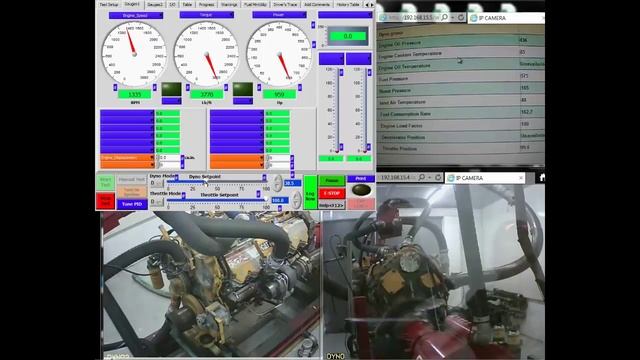
Task: Click the red Stop Test button
Action: (x=105, y=201)
